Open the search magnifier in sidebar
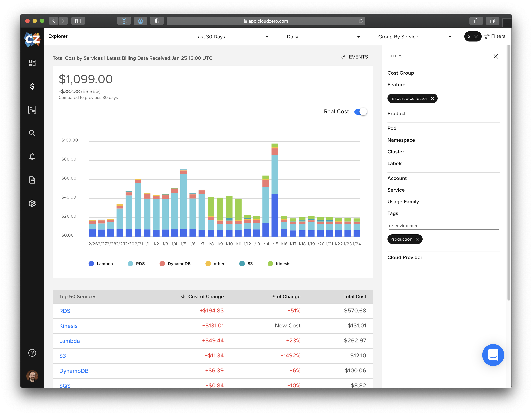This screenshot has height=415, width=532. coord(32,133)
